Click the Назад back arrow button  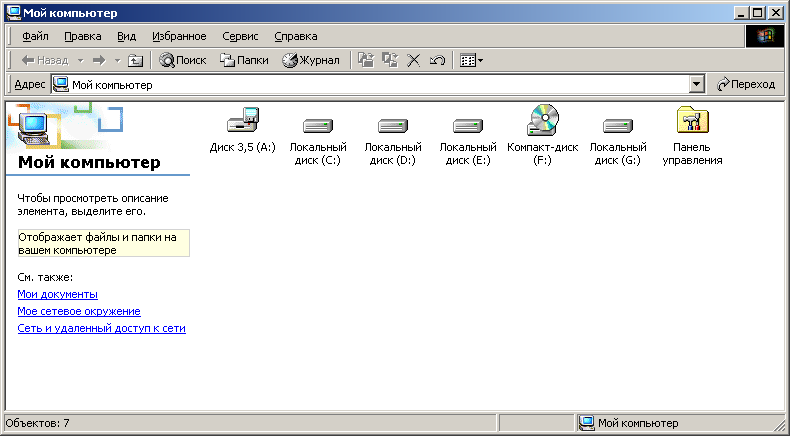[45, 60]
